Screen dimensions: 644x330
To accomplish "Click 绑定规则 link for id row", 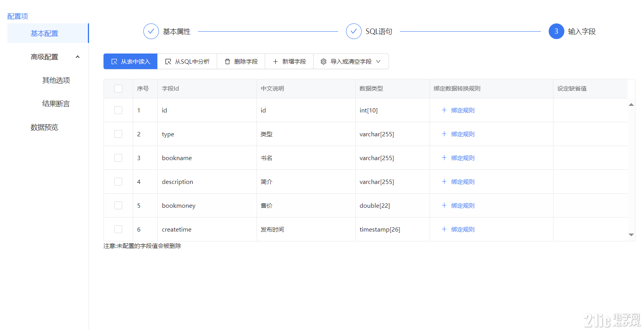I will (x=463, y=111).
